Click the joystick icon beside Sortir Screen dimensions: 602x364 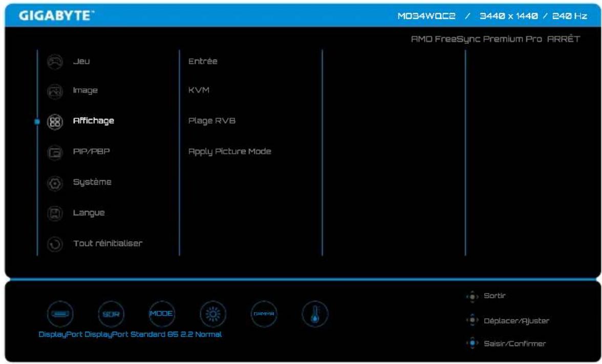(x=472, y=297)
